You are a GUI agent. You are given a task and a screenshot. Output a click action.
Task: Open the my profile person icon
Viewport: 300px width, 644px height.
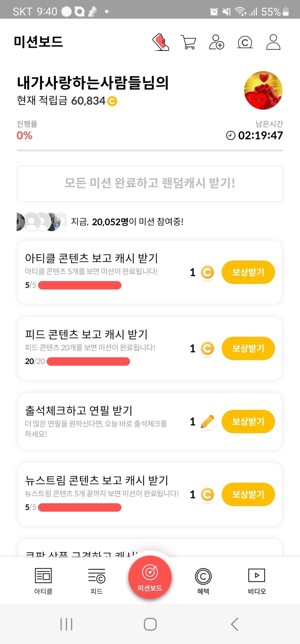pos(273,42)
